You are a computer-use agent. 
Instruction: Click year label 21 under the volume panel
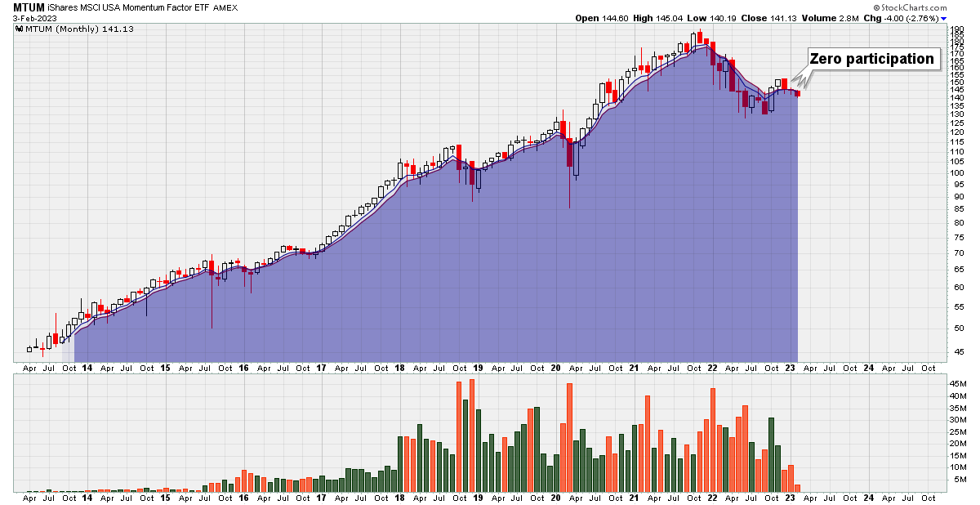click(x=634, y=498)
